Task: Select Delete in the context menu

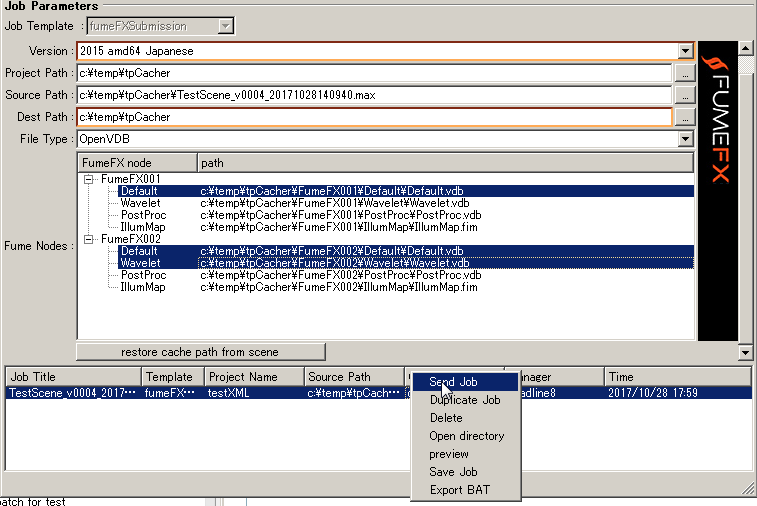Action: click(465, 418)
